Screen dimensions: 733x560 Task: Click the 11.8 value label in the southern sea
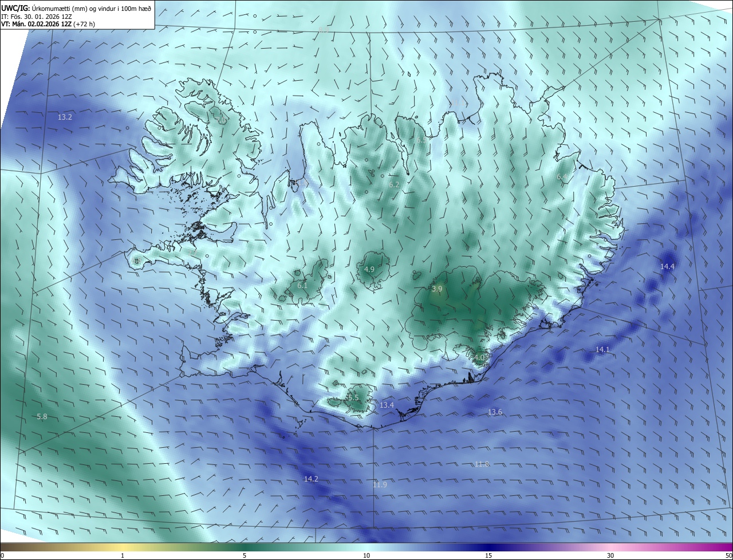482,464
